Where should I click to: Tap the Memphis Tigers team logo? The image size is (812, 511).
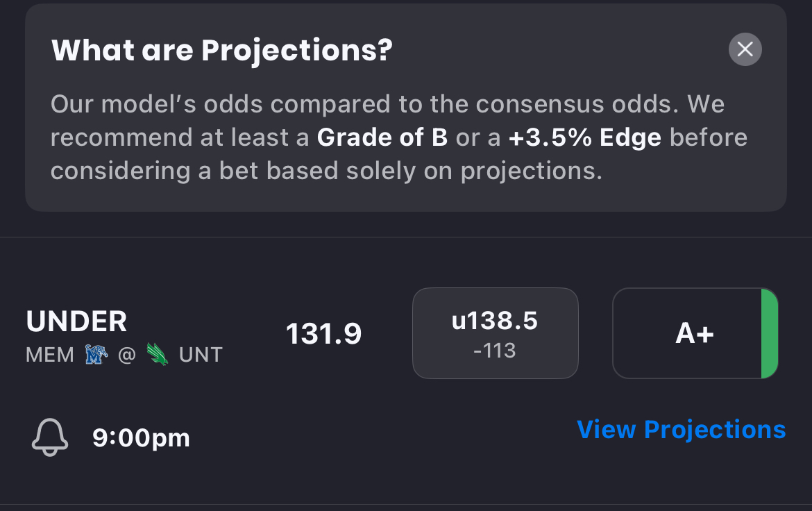(x=96, y=355)
